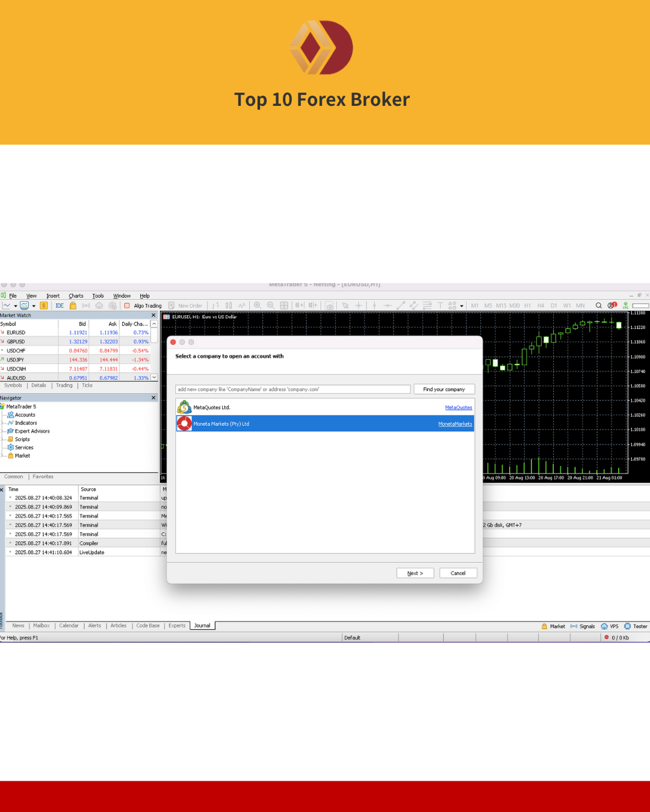Select the Fibonacci retracement tool
650x812 pixels.
[427, 306]
